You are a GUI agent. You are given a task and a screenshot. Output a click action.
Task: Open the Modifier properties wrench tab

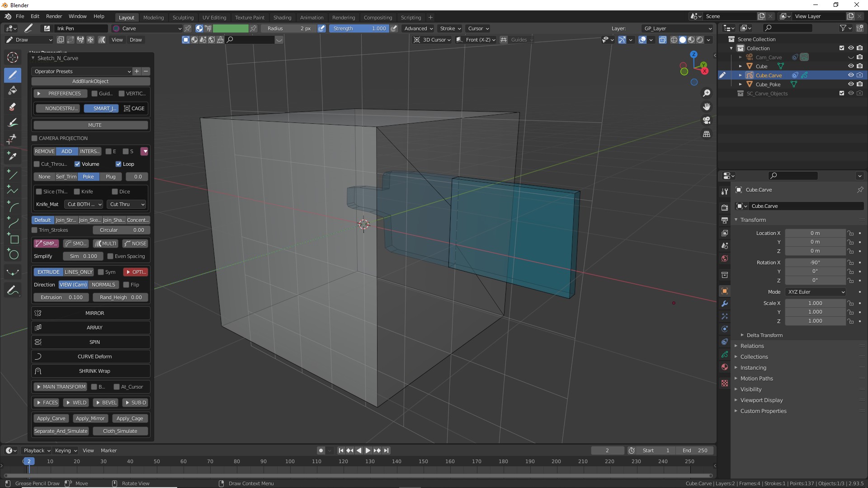pos(725,304)
